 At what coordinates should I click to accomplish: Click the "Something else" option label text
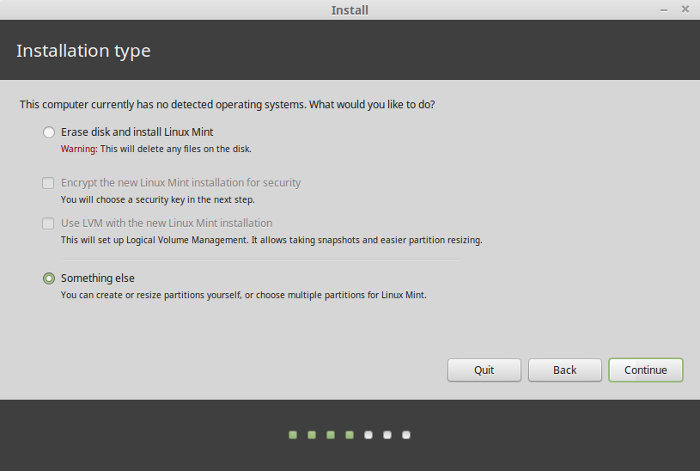point(98,278)
